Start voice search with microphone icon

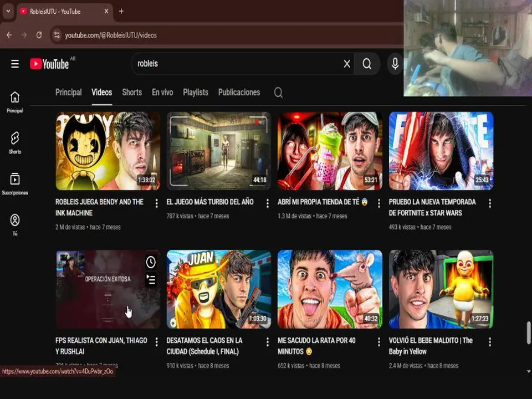pyautogui.click(x=395, y=64)
